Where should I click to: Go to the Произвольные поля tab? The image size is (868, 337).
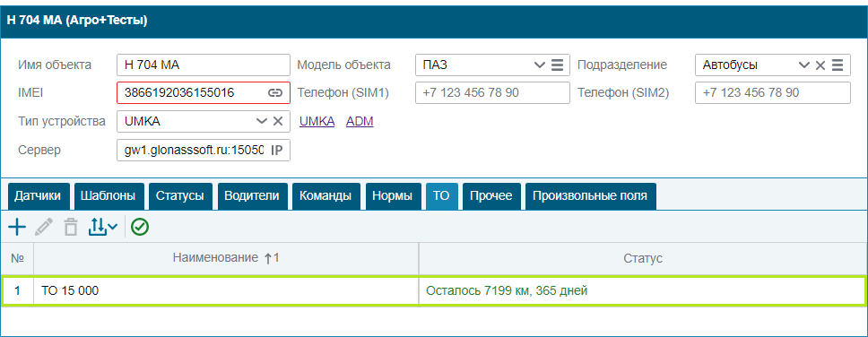tap(590, 196)
